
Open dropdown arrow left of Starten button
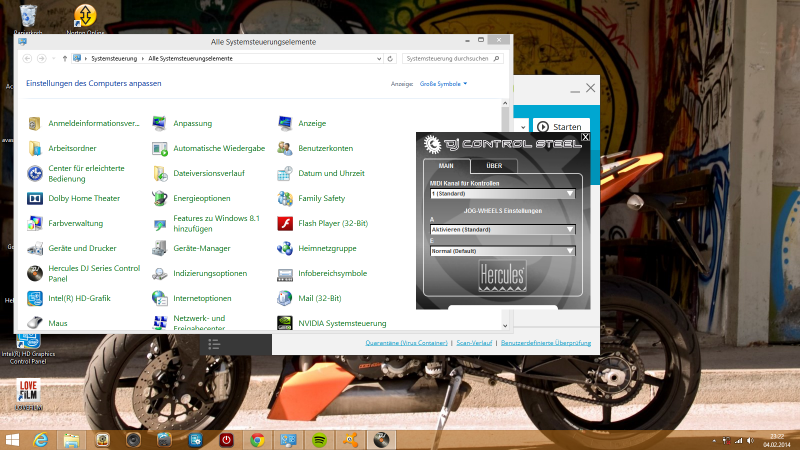[523, 127]
